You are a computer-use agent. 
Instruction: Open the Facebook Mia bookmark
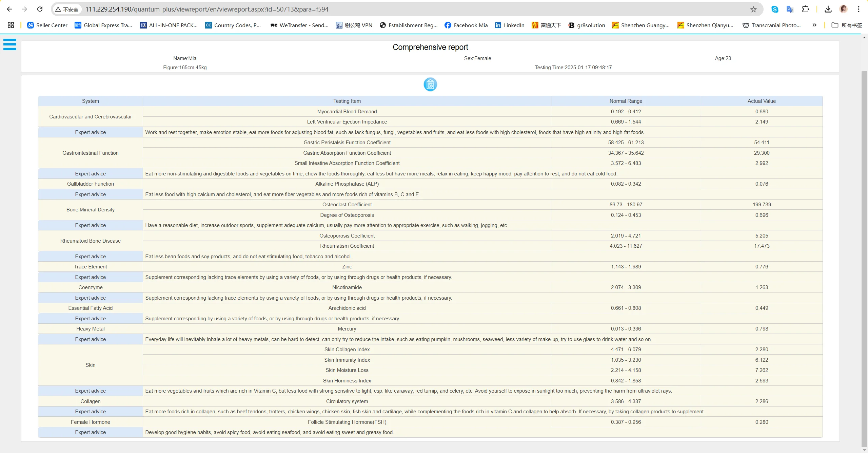point(466,25)
